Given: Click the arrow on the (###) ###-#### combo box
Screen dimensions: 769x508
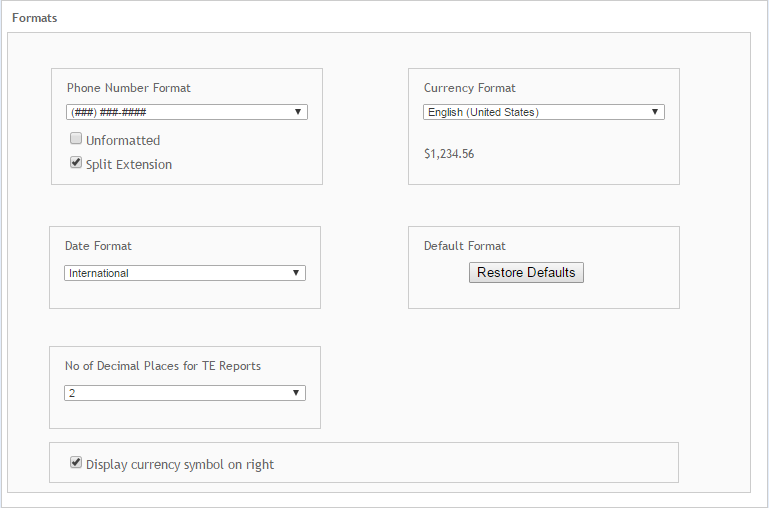Looking at the screenshot, I should [298, 112].
